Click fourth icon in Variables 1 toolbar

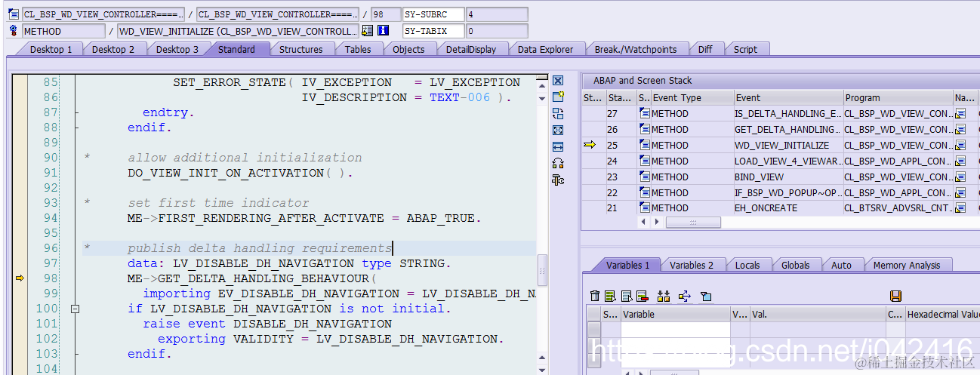tap(643, 296)
